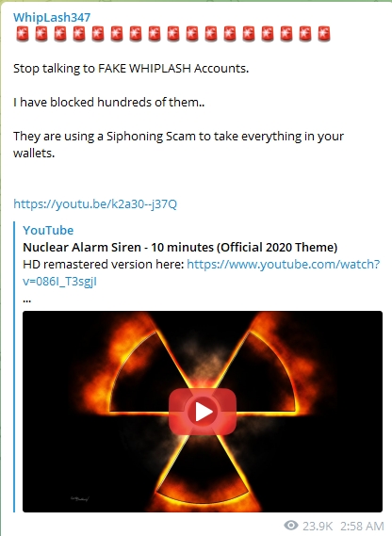Image resolution: width=392 pixels, height=536 pixels.
Task: Click the ellipsis under the preview description
Action: tap(27, 300)
